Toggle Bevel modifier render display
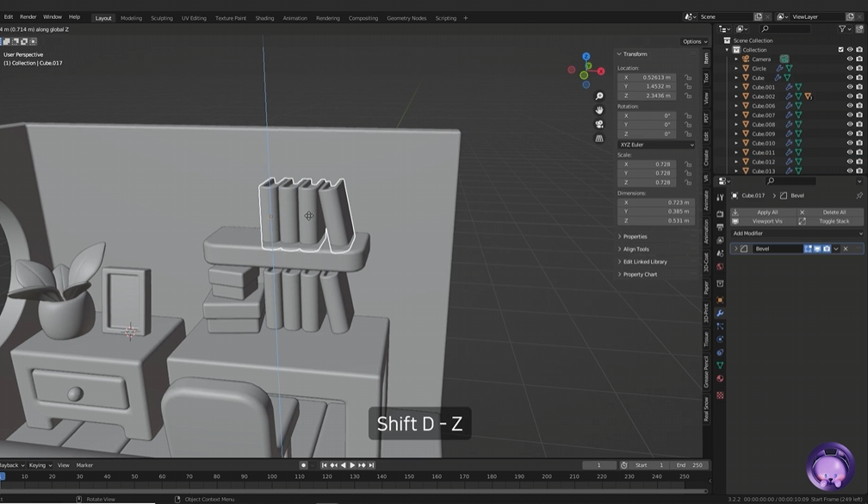The height and width of the screenshot is (504, 868). tap(827, 249)
